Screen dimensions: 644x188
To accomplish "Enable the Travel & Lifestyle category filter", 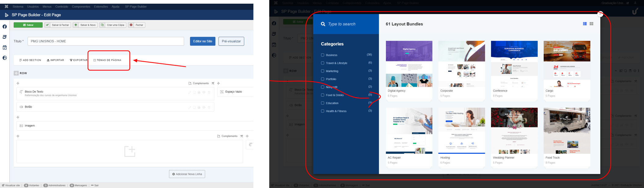I will (322, 63).
